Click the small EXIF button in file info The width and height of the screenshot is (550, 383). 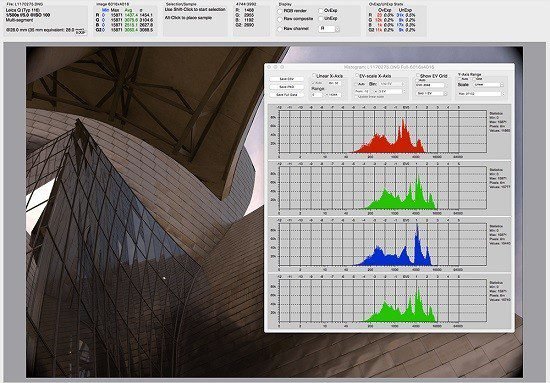[80, 32]
